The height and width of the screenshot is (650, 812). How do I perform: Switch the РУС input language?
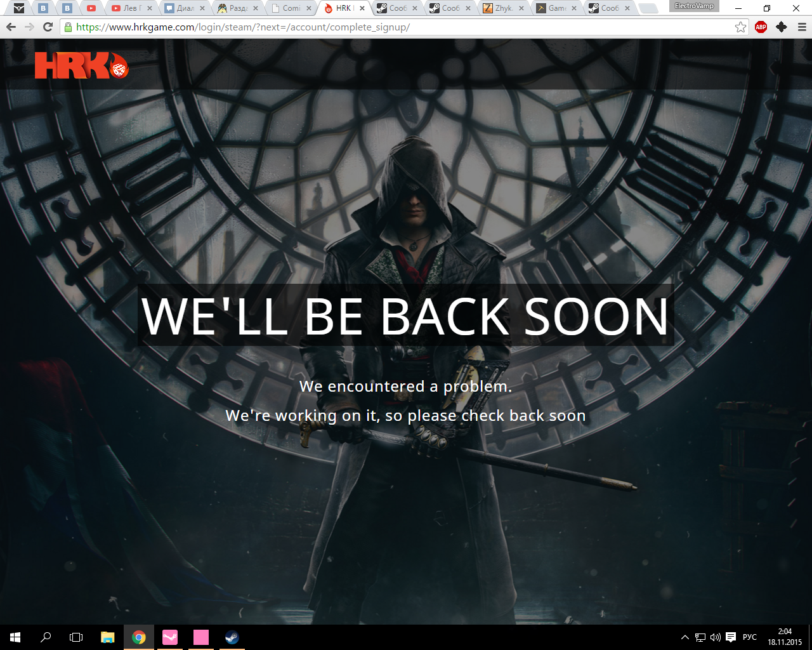750,637
